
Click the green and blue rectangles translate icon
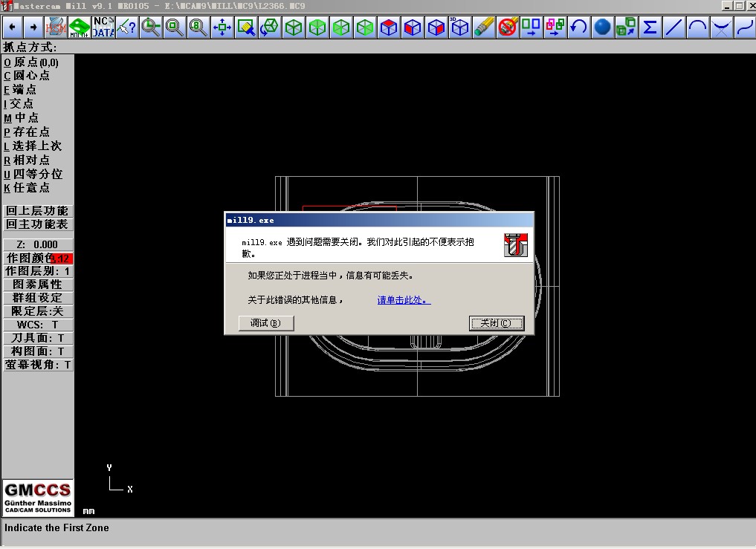click(532, 27)
